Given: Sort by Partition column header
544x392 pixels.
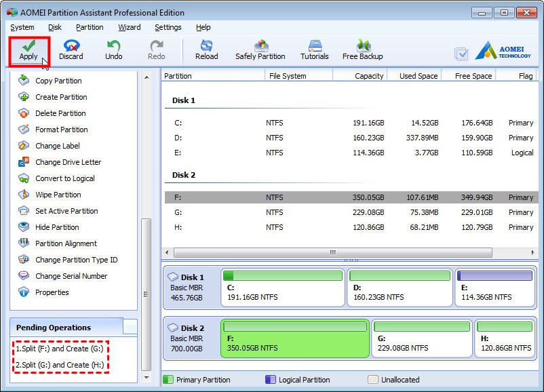Looking at the screenshot, I should pyautogui.click(x=213, y=76).
